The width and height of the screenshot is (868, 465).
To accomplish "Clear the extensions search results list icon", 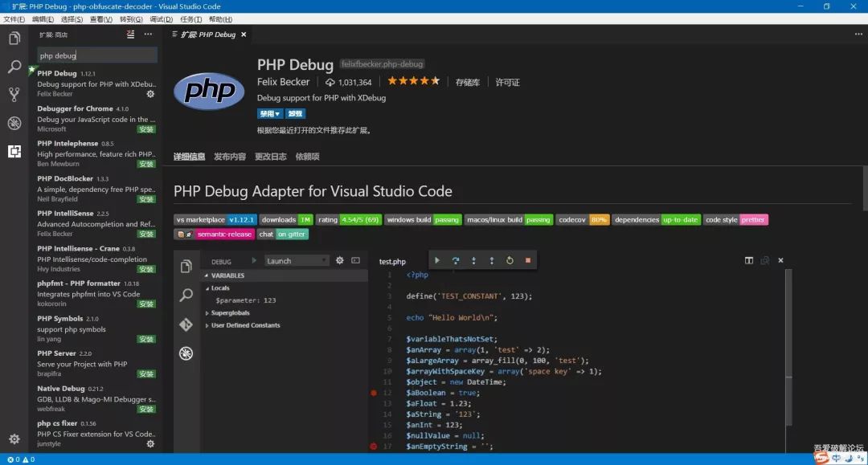I will click(x=131, y=35).
